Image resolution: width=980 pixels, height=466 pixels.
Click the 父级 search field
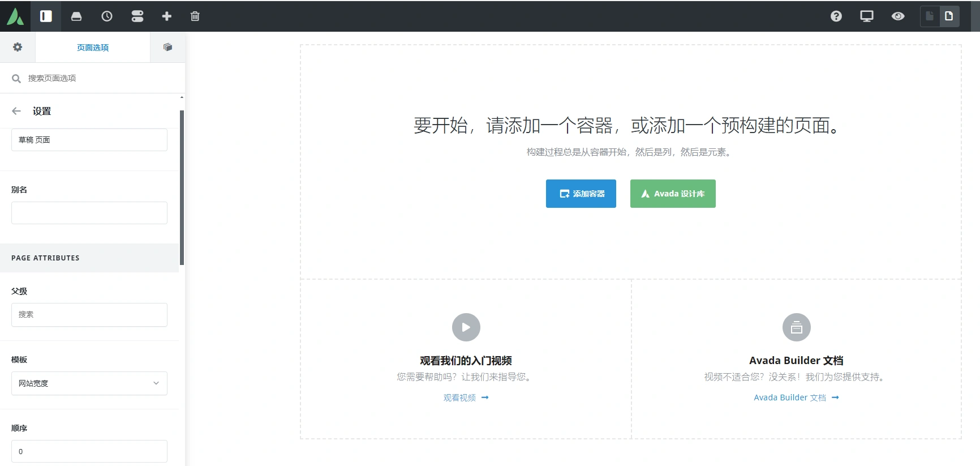point(89,315)
